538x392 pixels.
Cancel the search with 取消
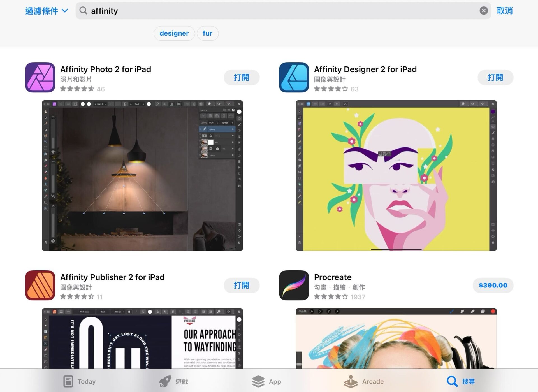[x=504, y=11]
